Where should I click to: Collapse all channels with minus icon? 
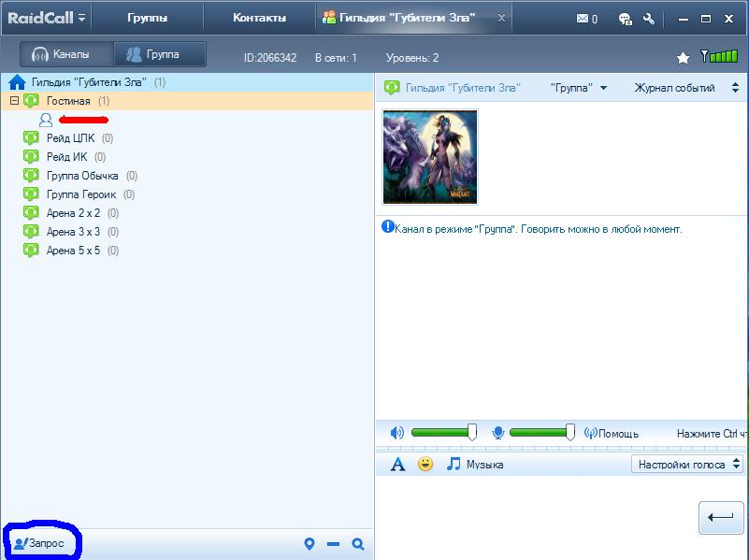334,544
